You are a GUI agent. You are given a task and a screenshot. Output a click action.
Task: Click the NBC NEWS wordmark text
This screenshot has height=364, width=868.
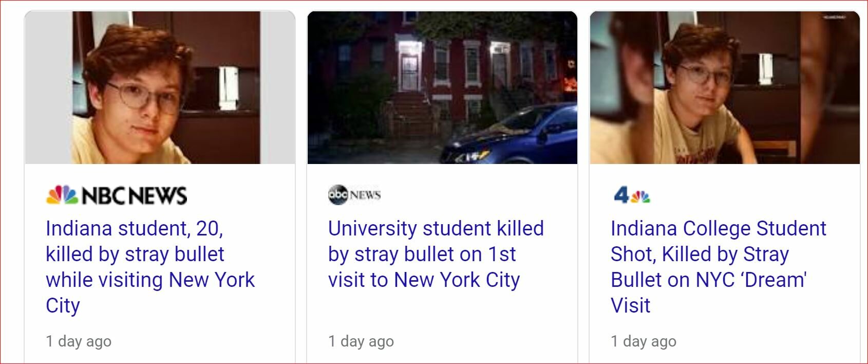[x=135, y=195]
